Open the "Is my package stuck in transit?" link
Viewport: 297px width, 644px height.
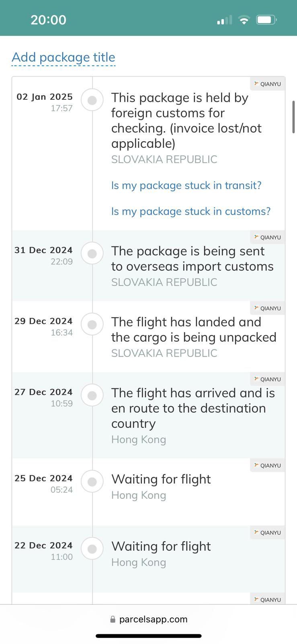[x=186, y=186]
